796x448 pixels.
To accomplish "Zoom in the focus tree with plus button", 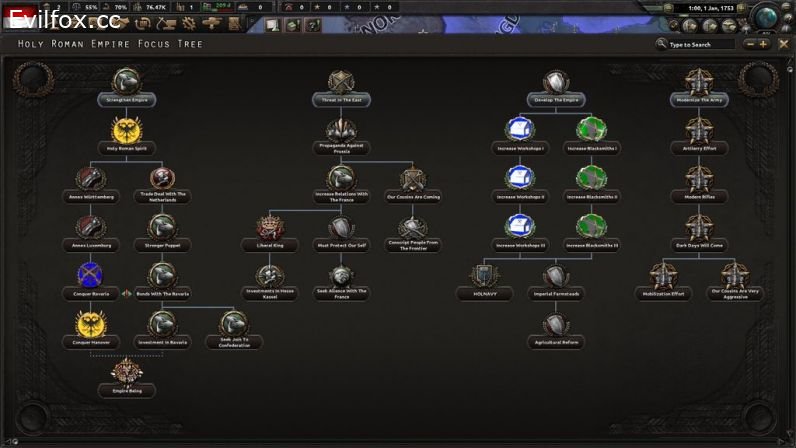I will click(x=763, y=44).
